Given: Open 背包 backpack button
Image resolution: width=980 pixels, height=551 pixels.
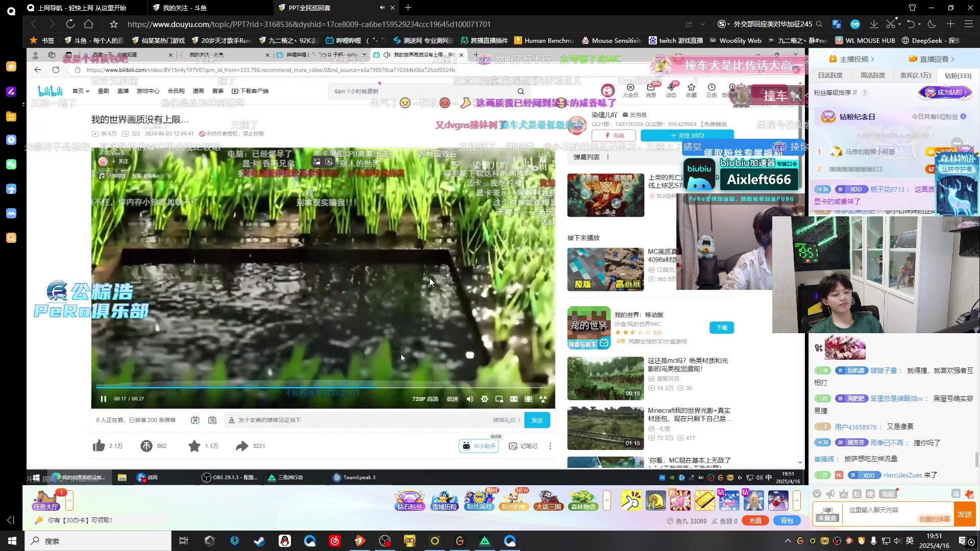Looking at the screenshot, I should click(787, 521).
